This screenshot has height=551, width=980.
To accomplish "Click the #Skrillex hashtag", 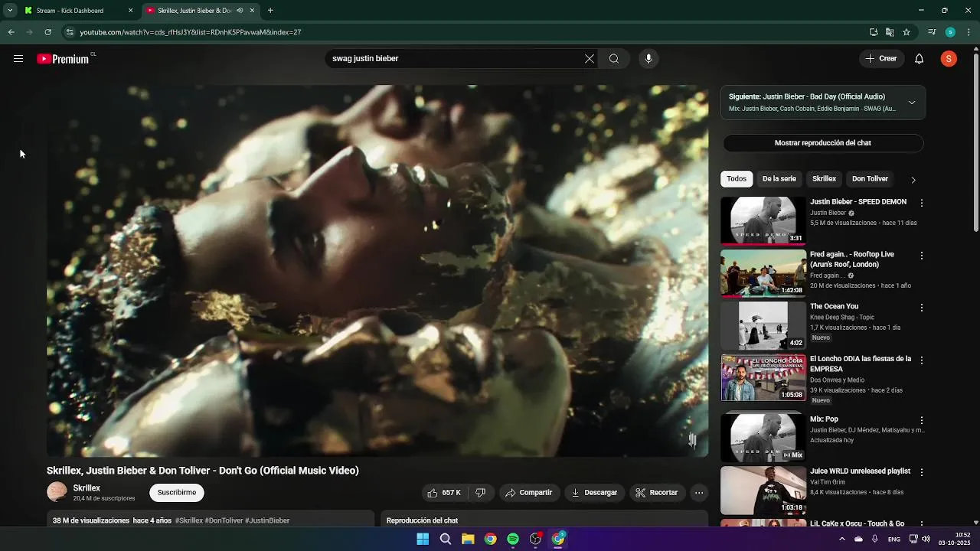I will click(189, 520).
